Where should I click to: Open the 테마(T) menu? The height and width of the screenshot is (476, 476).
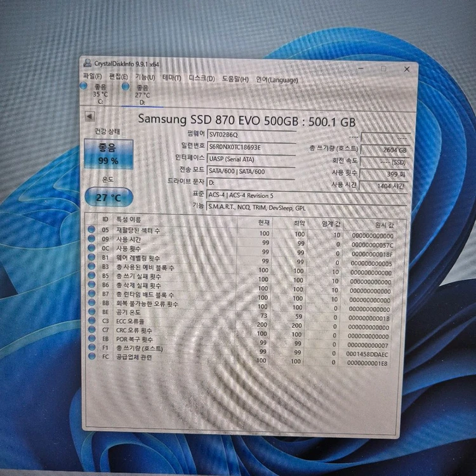172,77
